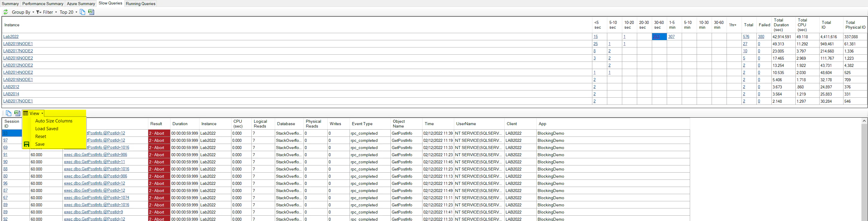The height and width of the screenshot is (221, 868).
Task: Click the 15 link under <5 sec
Action: coord(595,37)
